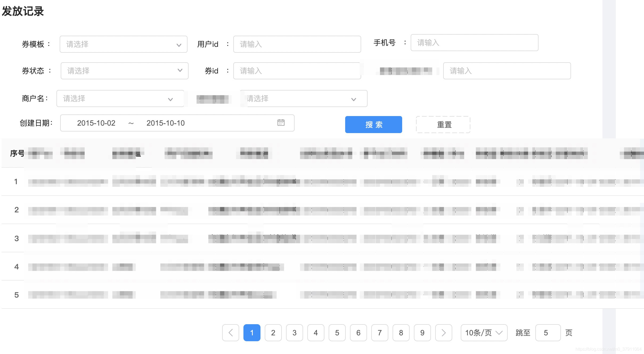The height and width of the screenshot is (354, 644).
Task: Click row number 2 in table
Action: [17, 210]
